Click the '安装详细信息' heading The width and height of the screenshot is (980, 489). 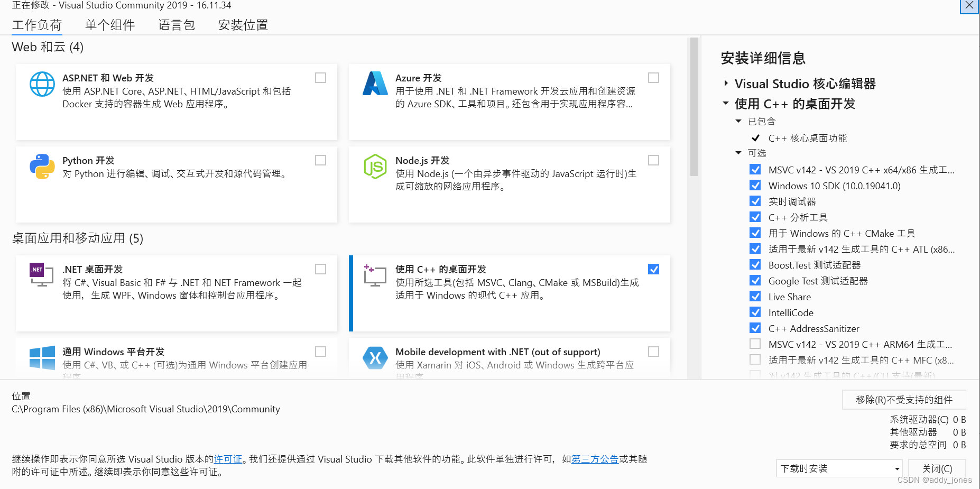point(763,58)
